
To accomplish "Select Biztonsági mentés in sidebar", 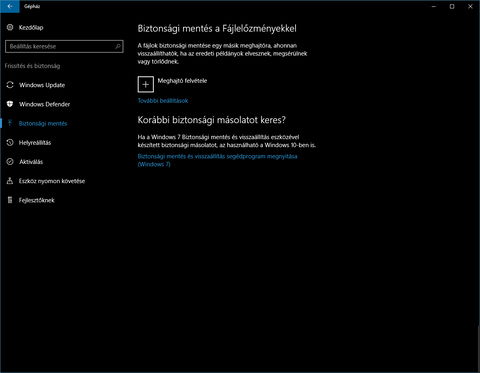I will (x=43, y=123).
